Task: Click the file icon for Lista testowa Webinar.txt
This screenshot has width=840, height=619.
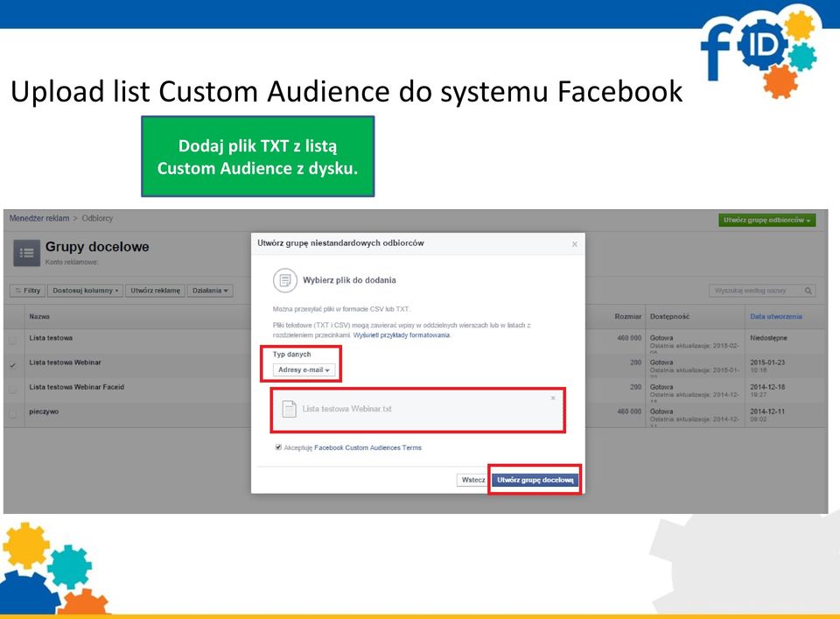Action: pos(290,409)
